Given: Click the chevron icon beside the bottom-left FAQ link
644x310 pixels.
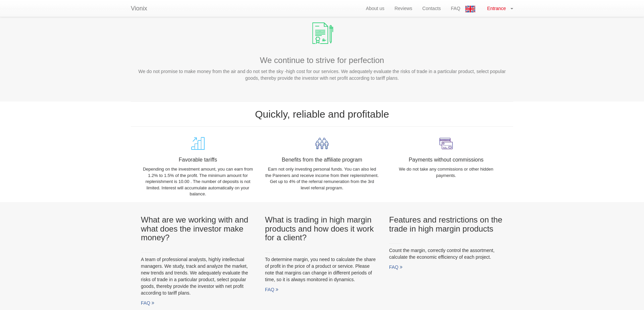Looking at the screenshot, I should click(153, 303).
